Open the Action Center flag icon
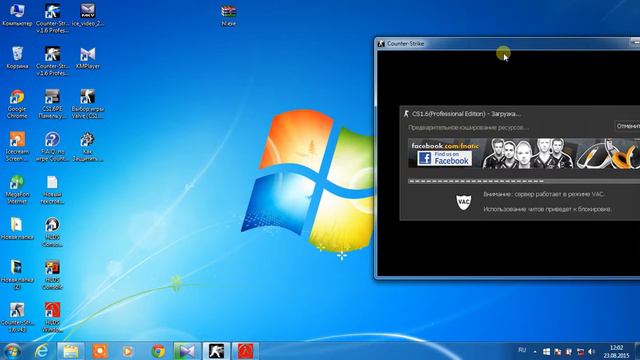 click(558, 351)
